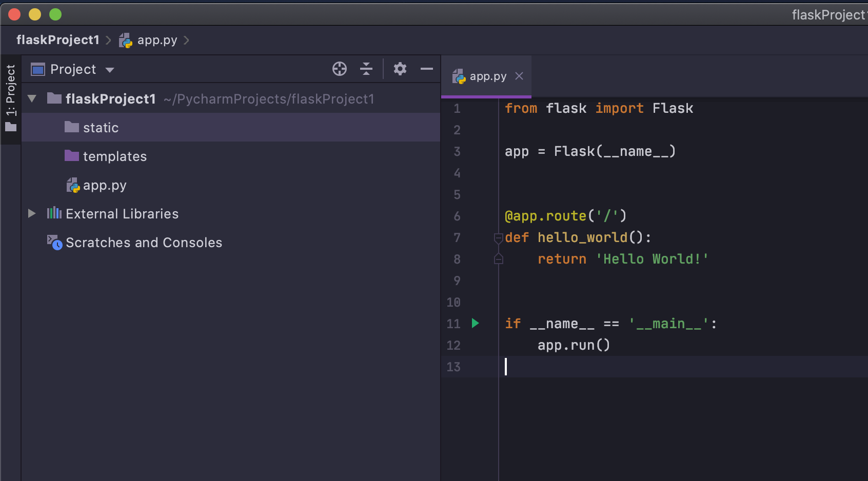This screenshot has height=481, width=868.
Task: Click the yellow minimize window button
Action: [x=35, y=14]
